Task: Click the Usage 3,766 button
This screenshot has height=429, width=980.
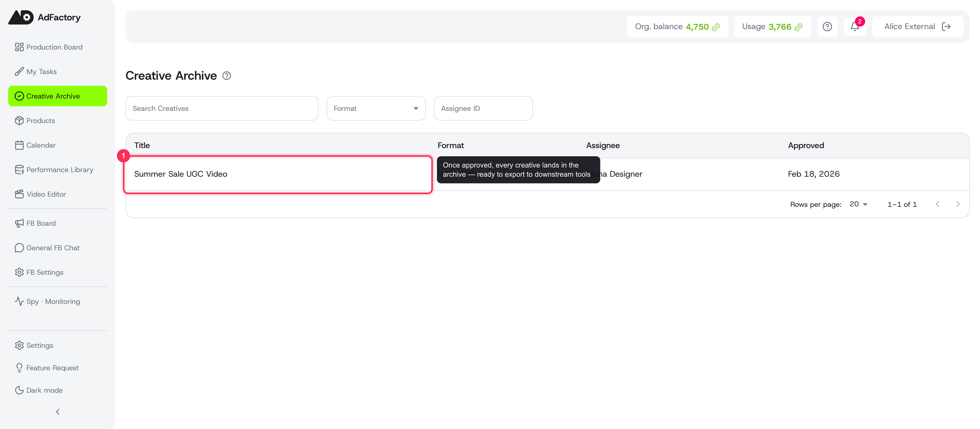Action: click(772, 27)
